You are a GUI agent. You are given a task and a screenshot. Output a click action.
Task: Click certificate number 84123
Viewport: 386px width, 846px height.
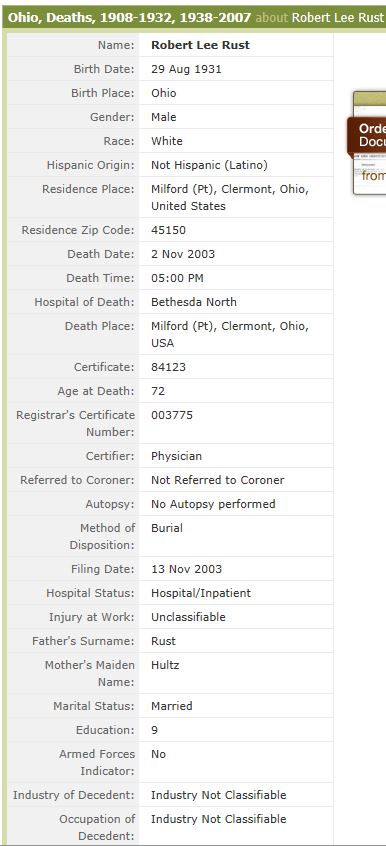[168, 367]
